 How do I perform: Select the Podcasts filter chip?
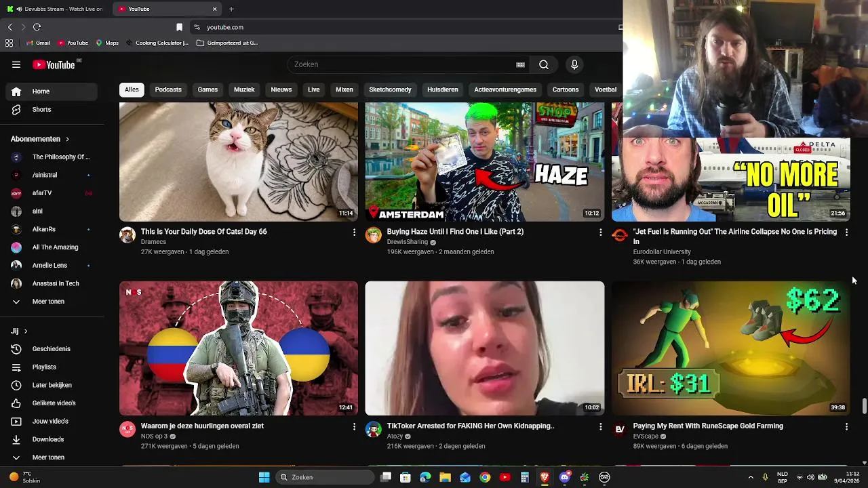168,89
